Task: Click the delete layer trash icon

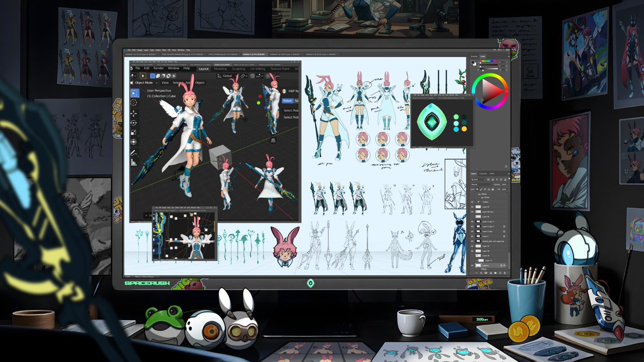Action: [506, 272]
